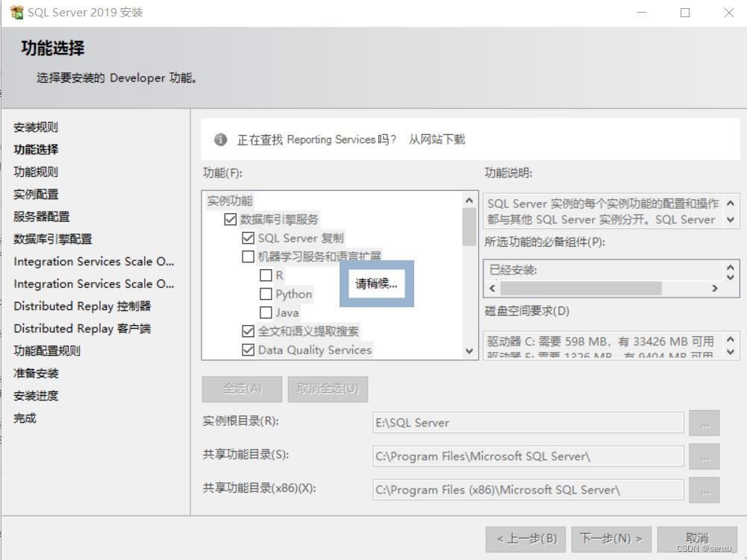Click the SQL Server installer title bar icon

tap(16, 13)
